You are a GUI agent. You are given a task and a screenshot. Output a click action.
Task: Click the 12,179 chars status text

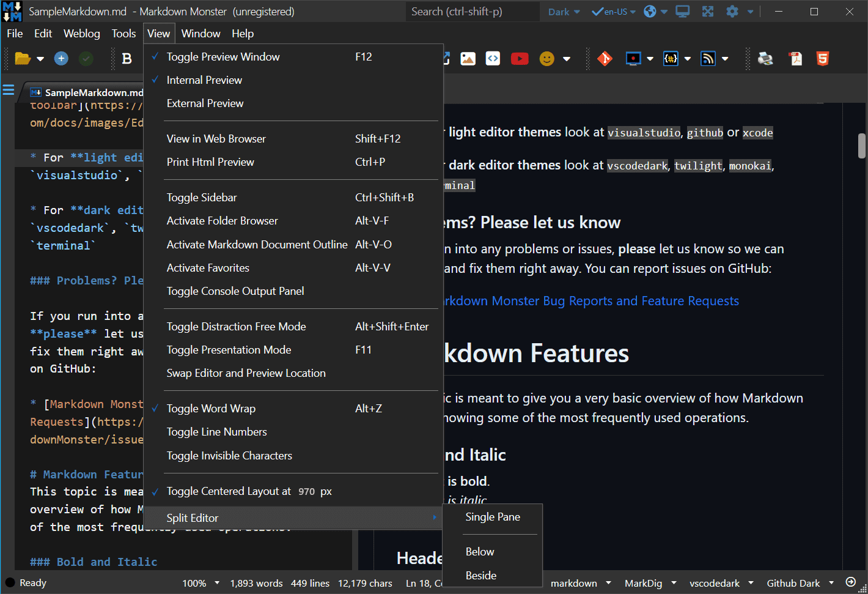point(365,583)
